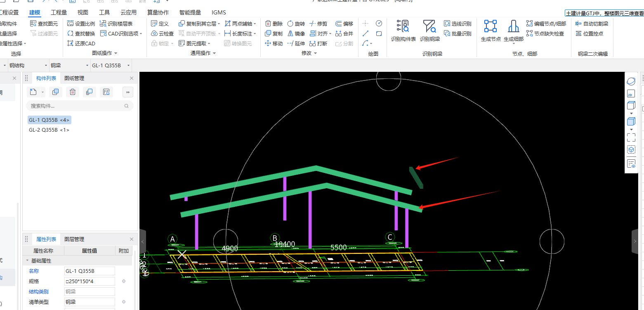Image resolution: width=644 pixels, height=310 pixels.
Task: Open the 工具 ribbon tab
Action: 104,12
